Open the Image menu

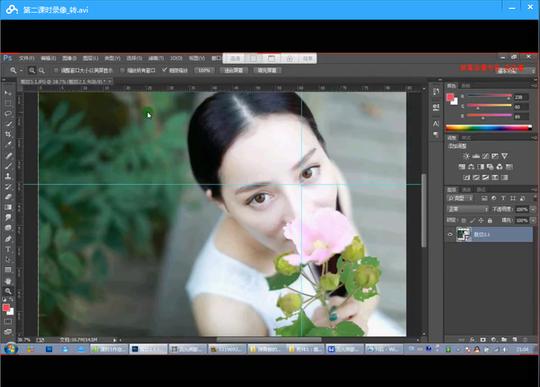69,59
